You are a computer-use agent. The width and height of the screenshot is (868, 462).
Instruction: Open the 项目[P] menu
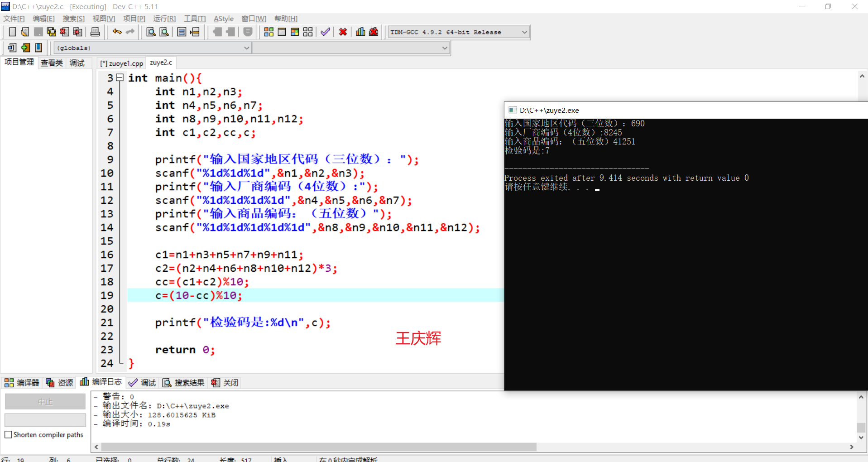click(x=134, y=19)
